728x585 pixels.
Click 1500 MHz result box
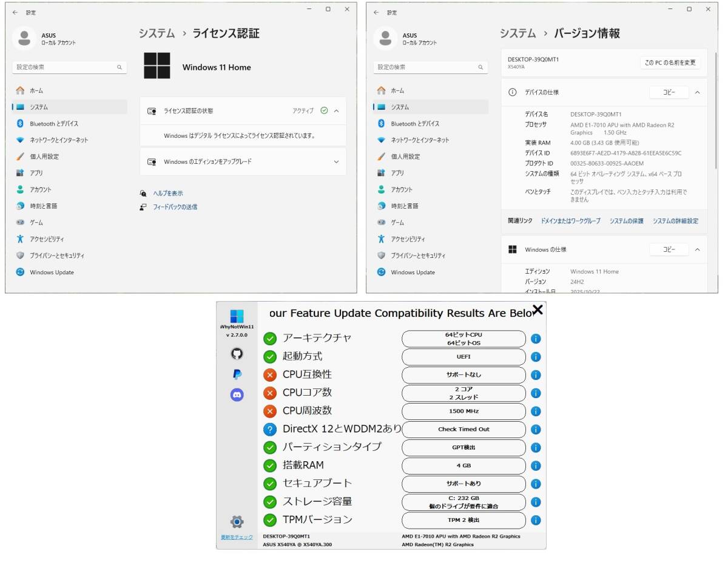[463, 411]
